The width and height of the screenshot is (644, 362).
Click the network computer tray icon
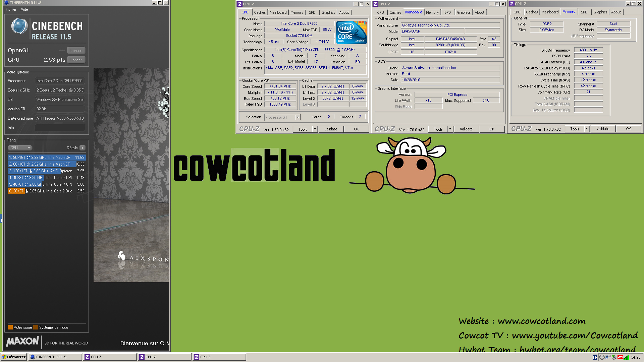[608, 357]
